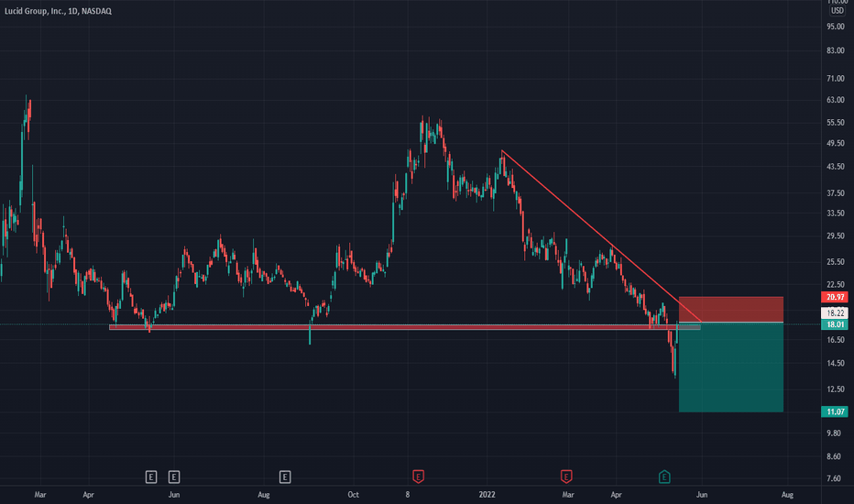Click the 2022 time axis label
This screenshot has width=854, height=504.
487,495
